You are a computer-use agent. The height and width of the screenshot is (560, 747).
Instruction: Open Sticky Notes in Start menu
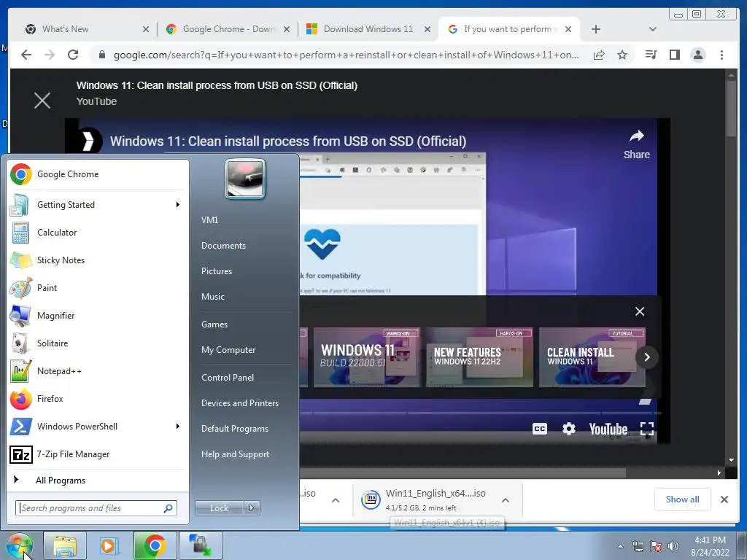98,260
